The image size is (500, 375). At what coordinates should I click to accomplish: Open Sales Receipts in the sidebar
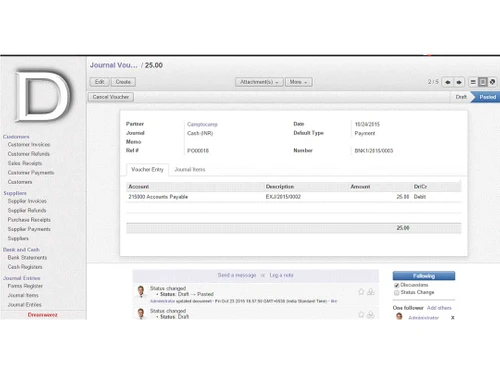coord(25,163)
